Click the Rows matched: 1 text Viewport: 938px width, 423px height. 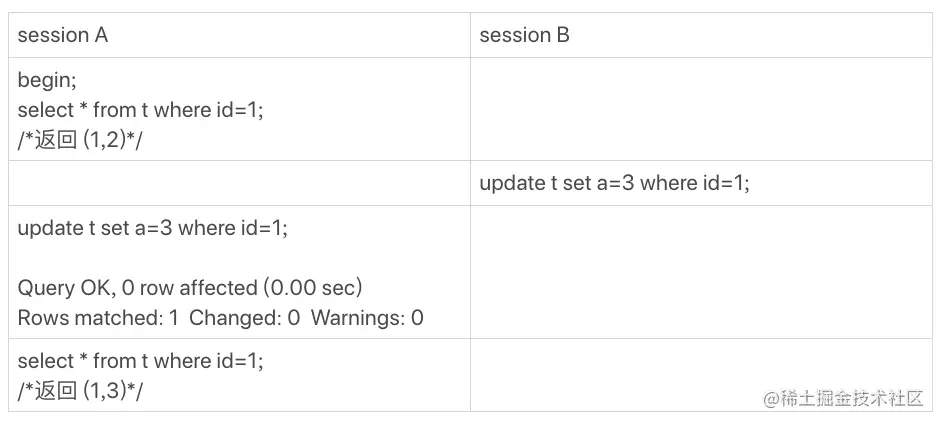coord(98,318)
